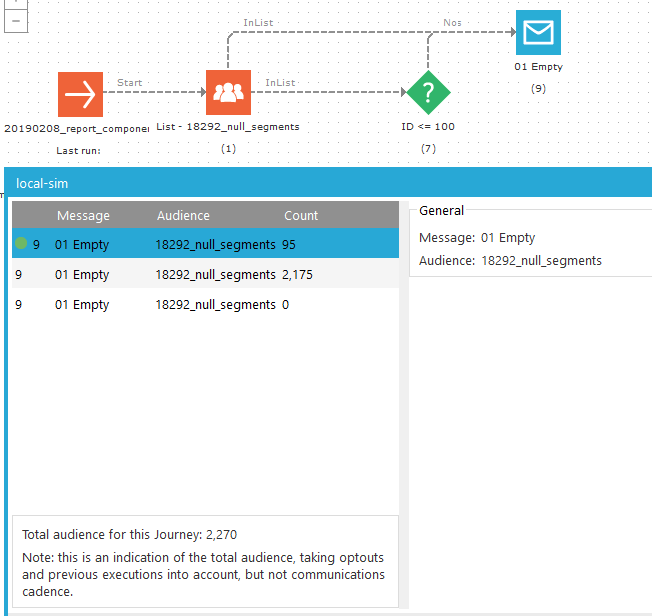Click the 'Last run:' text

[x=79, y=151]
